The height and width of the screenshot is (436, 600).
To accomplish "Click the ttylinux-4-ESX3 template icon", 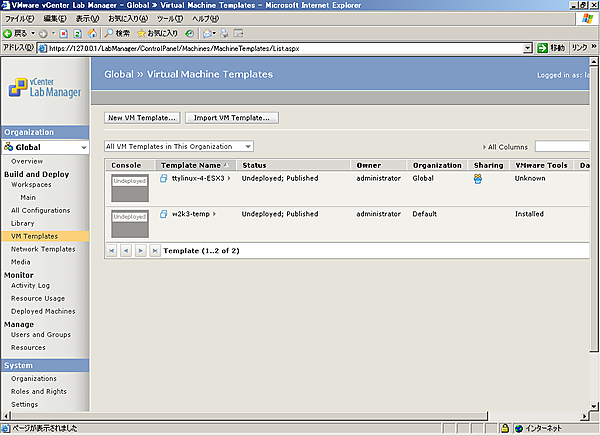I will (x=165, y=179).
